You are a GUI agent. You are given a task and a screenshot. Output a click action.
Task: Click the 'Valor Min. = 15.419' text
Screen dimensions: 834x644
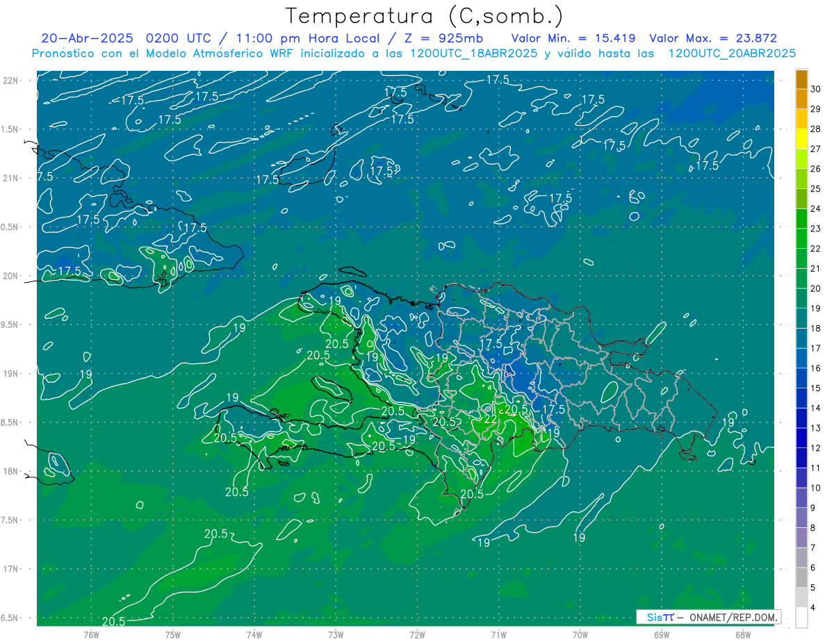573,38
